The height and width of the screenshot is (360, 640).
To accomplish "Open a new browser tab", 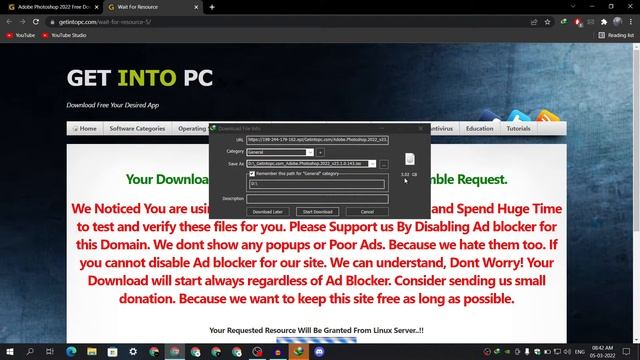I will [x=212, y=7].
